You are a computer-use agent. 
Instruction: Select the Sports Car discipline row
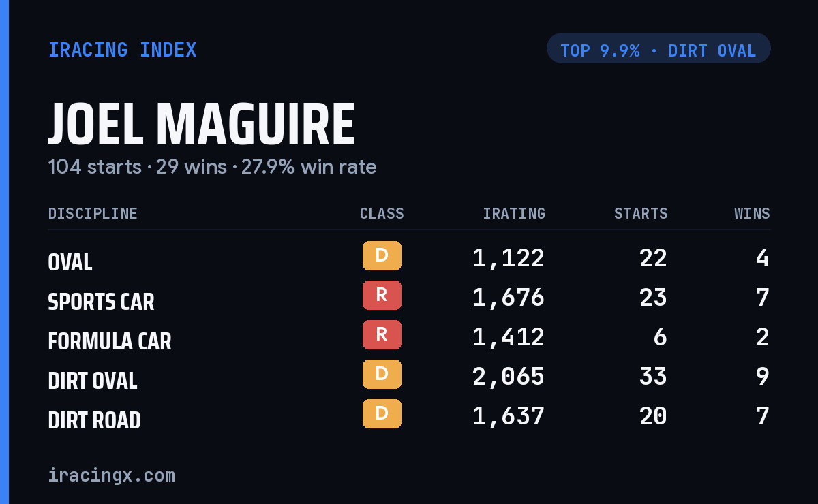tap(409, 298)
